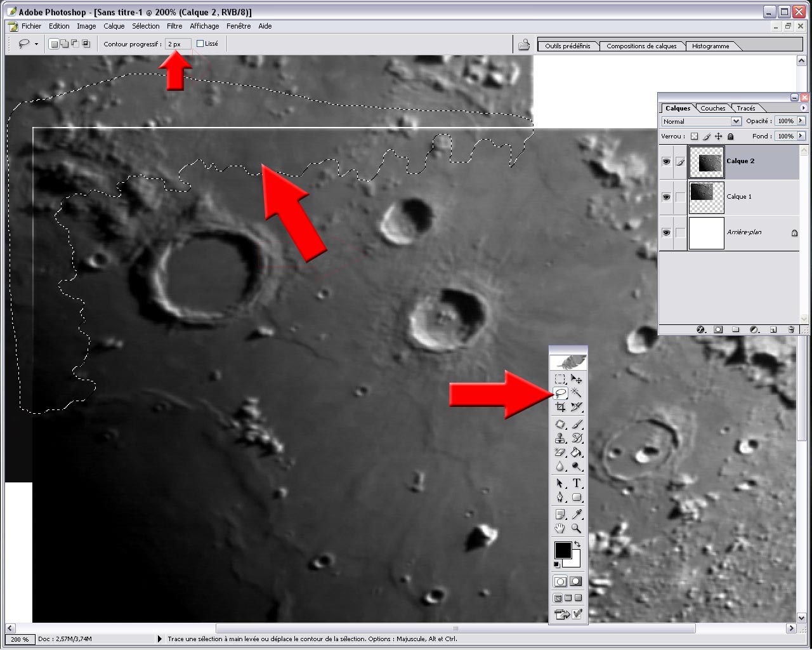The height and width of the screenshot is (650, 812).
Task: Add a layer mask
Action: point(718,330)
